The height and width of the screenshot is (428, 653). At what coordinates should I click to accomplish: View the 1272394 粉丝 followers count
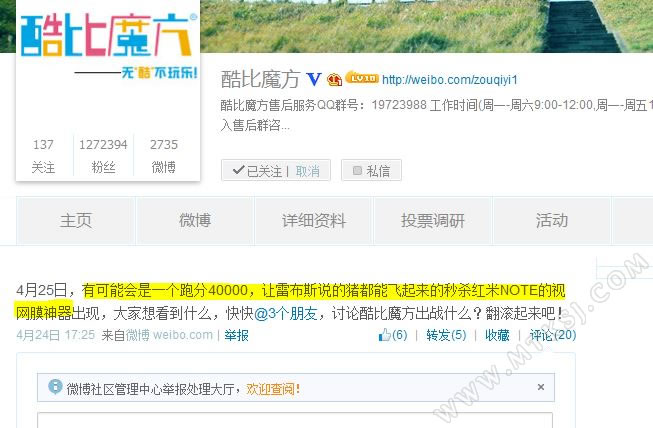(x=103, y=156)
